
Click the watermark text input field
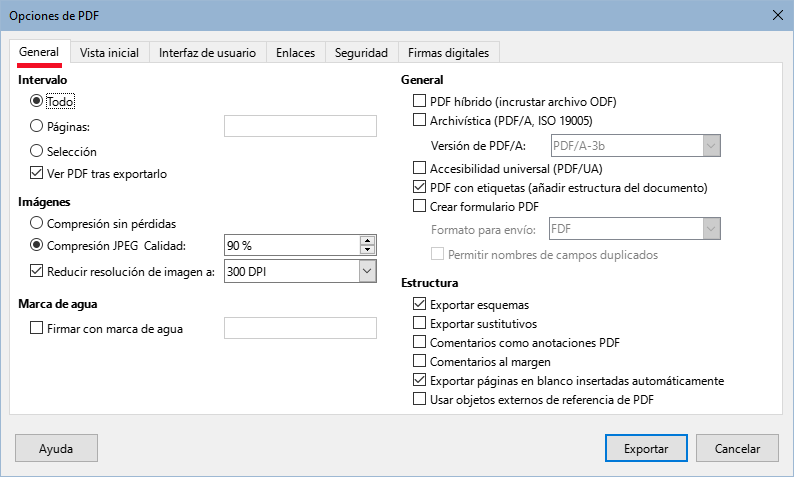coord(300,328)
